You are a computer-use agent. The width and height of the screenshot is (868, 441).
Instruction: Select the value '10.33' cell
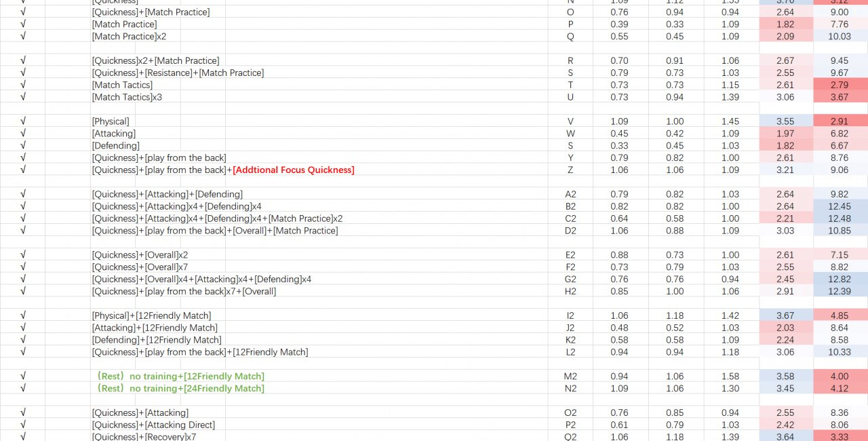(840, 352)
